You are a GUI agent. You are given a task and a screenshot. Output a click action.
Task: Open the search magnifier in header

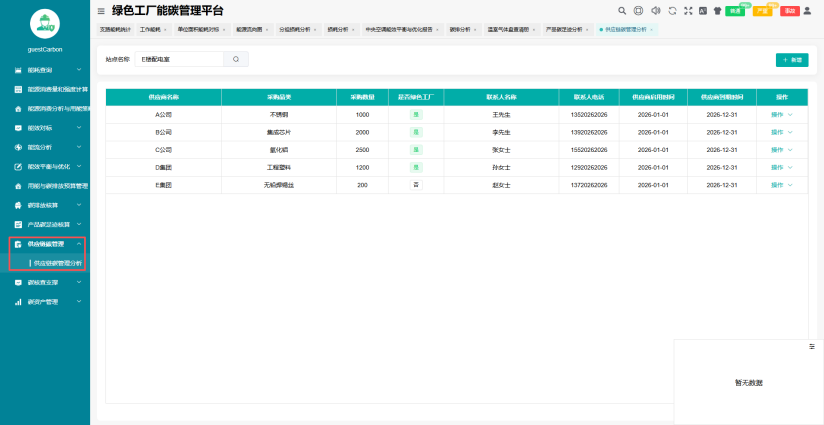622,11
